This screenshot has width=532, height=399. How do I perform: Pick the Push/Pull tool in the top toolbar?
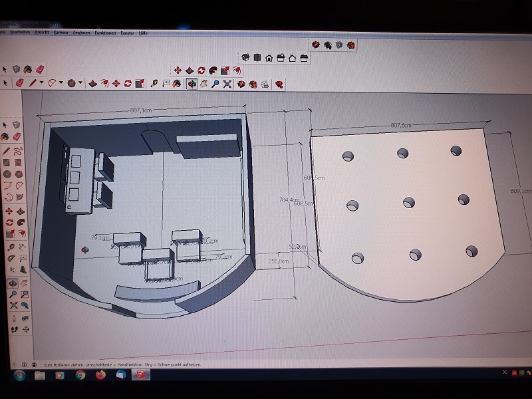[x=93, y=83]
